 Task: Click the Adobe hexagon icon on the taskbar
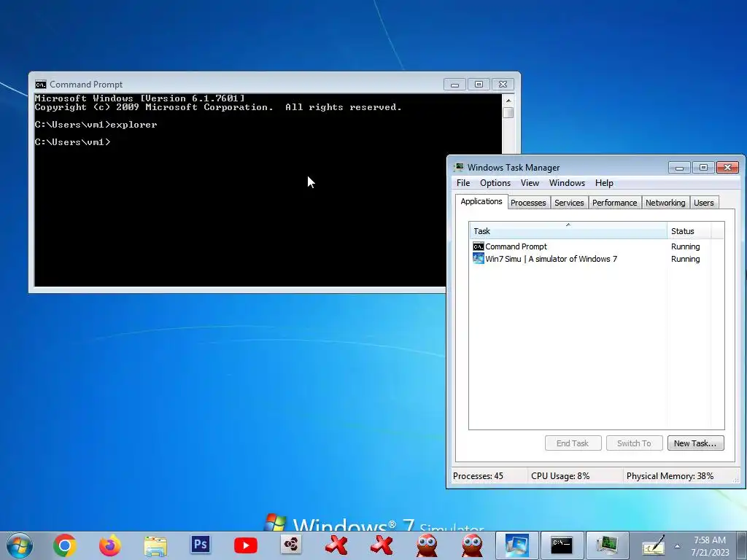[291, 545]
